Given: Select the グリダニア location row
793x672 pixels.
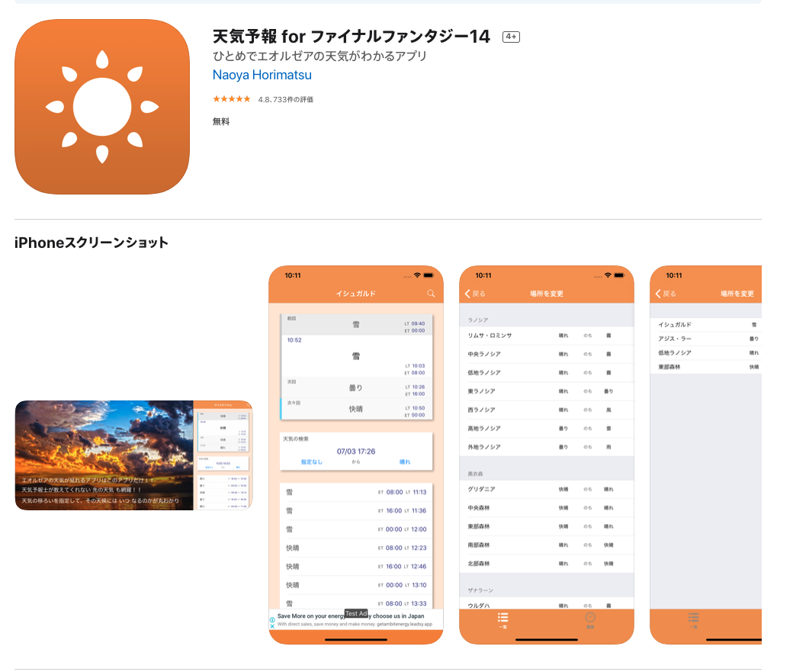Looking at the screenshot, I should [546, 490].
